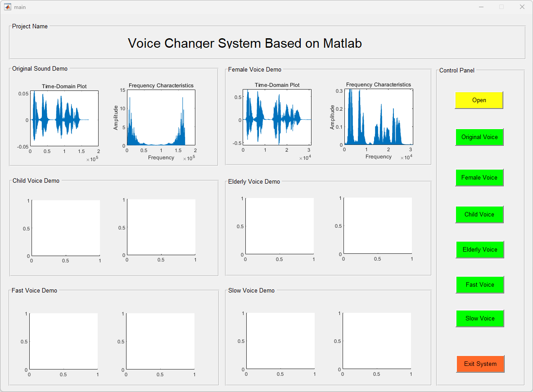
Task: Click the Female Voice Time-Domain Plot
Action: point(277,117)
